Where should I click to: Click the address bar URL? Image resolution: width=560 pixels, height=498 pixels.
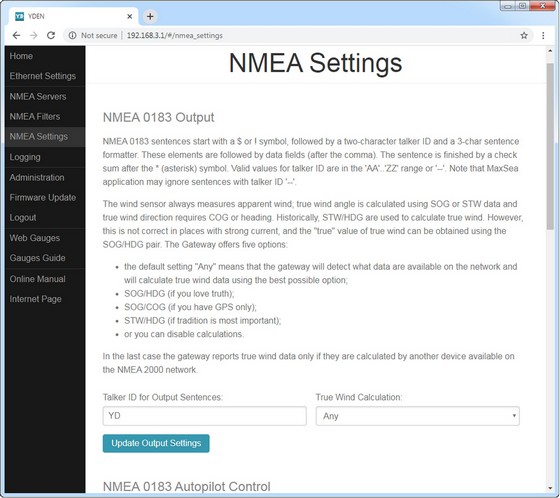(x=175, y=35)
